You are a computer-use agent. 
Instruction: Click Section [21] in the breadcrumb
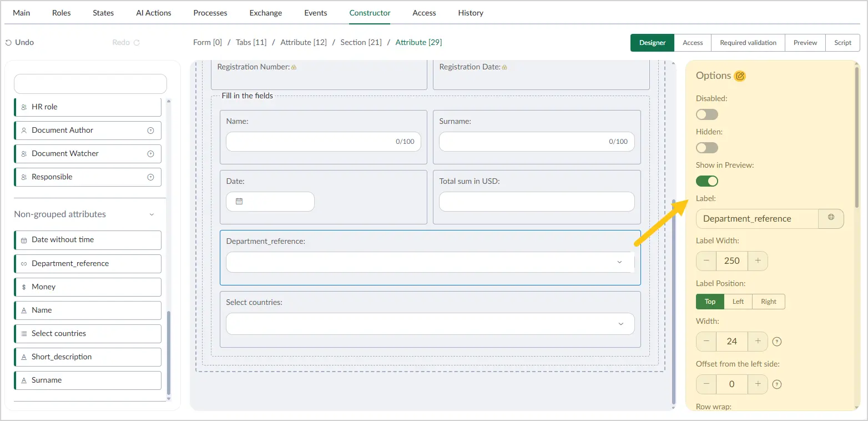(361, 42)
